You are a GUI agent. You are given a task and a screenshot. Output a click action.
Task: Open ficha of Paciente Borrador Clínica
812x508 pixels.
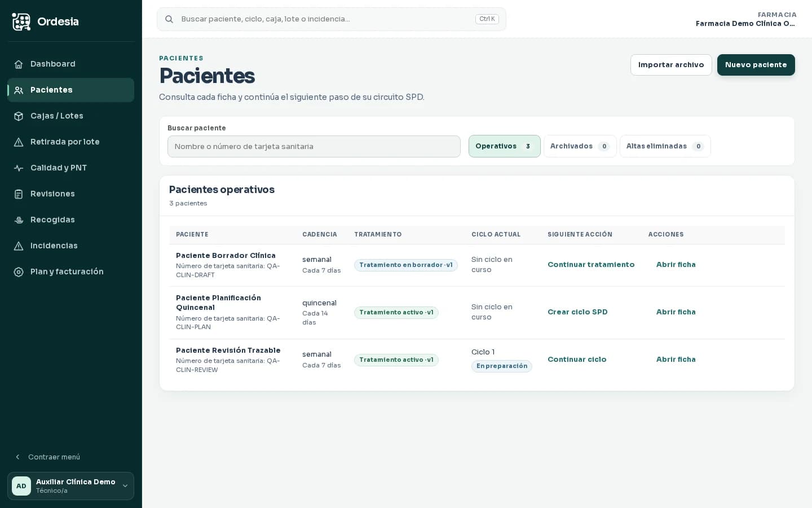(676, 265)
